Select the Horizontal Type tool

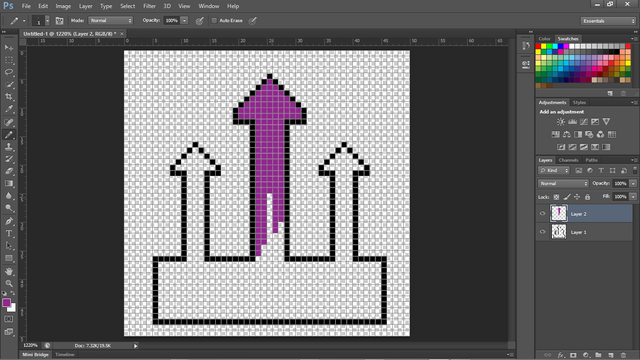tap(9, 233)
